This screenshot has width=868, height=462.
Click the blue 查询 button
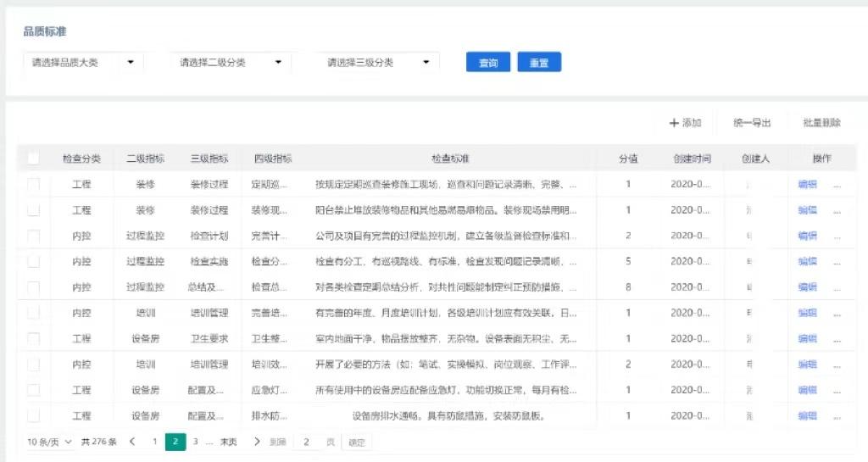[x=487, y=63]
